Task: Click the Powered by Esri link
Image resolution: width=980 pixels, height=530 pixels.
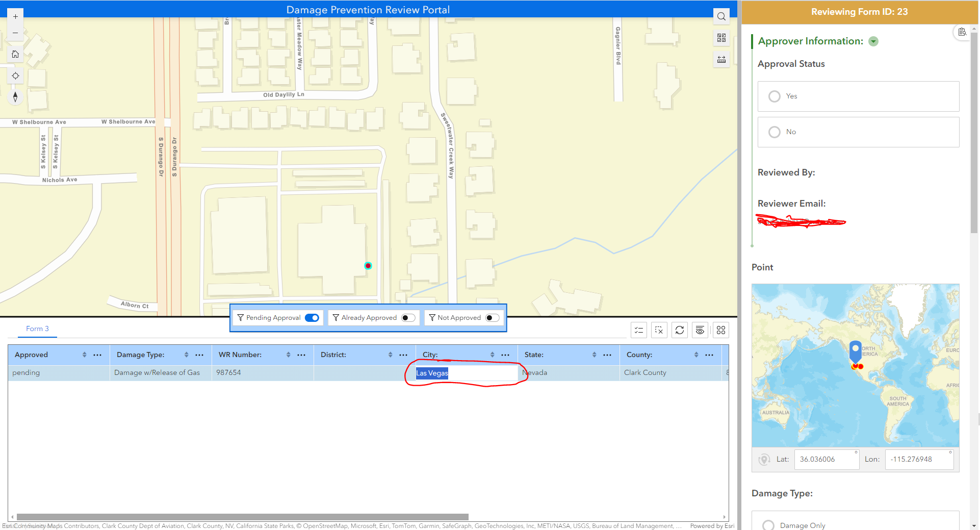Action: 712,525
